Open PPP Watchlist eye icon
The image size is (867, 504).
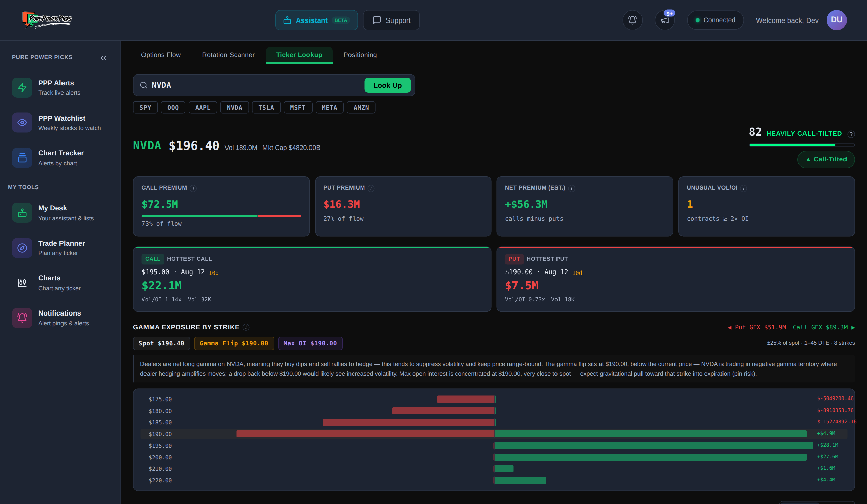point(22,123)
